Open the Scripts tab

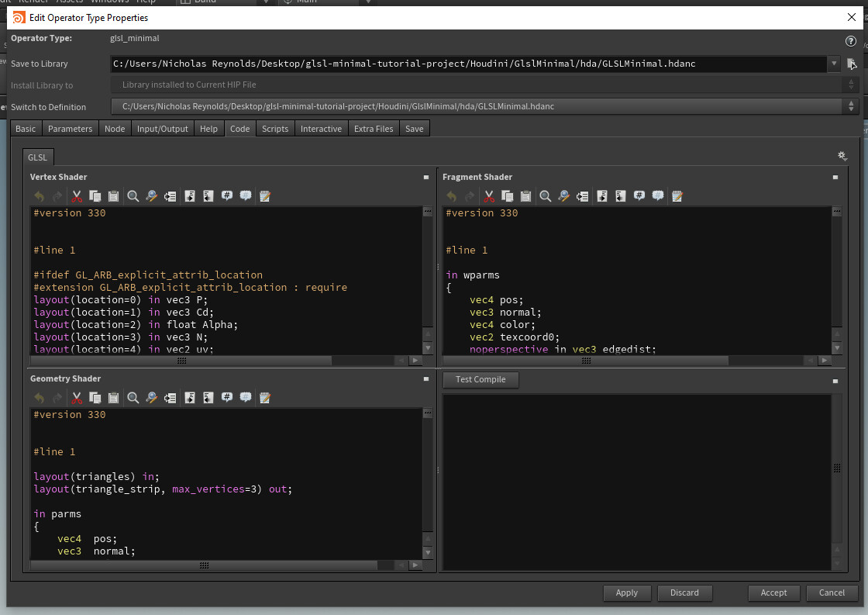click(274, 128)
